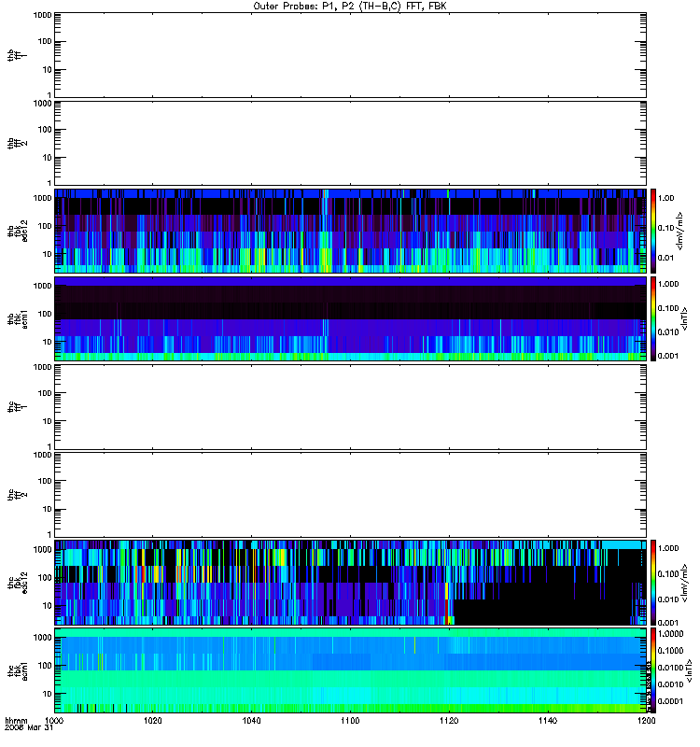Click the 1200 time axis tick label
Image resolution: width=700 pixels, height=747 pixels.
click(x=645, y=722)
